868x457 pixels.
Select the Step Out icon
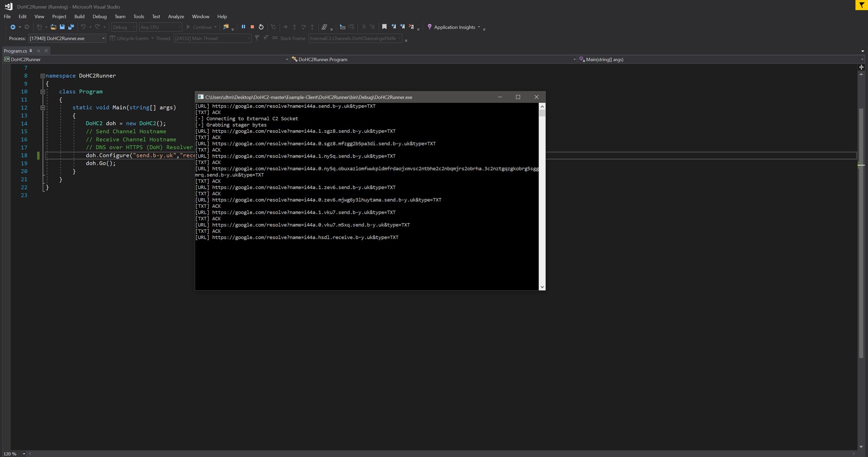click(312, 27)
